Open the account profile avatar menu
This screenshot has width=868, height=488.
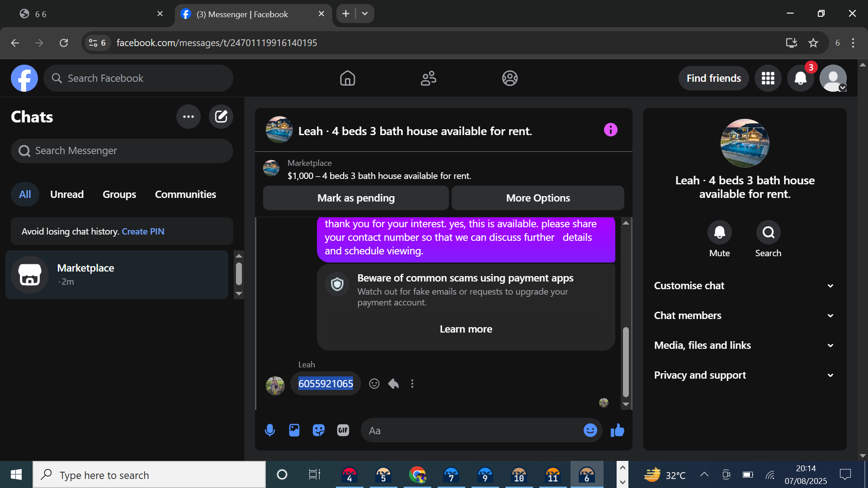[833, 78]
